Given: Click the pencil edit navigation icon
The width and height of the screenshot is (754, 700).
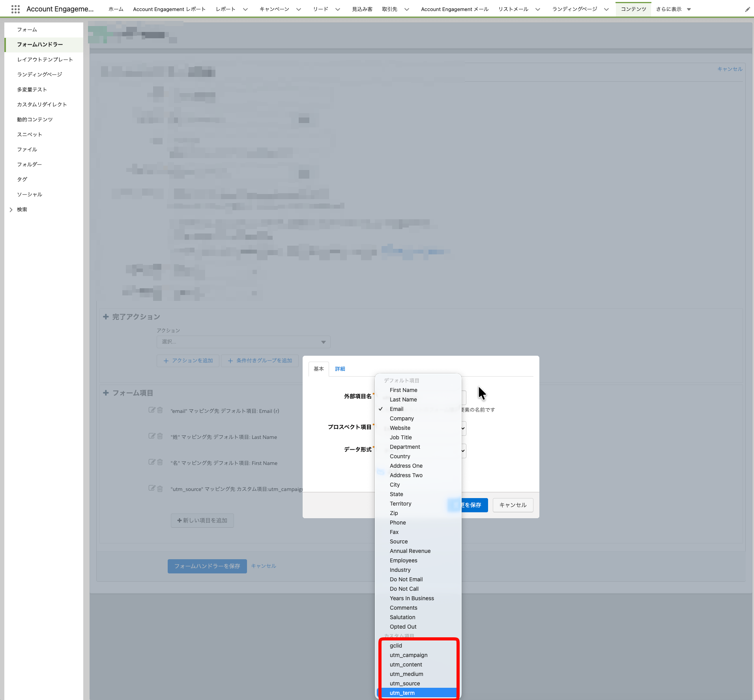Looking at the screenshot, I should click(x=747, y=9).
